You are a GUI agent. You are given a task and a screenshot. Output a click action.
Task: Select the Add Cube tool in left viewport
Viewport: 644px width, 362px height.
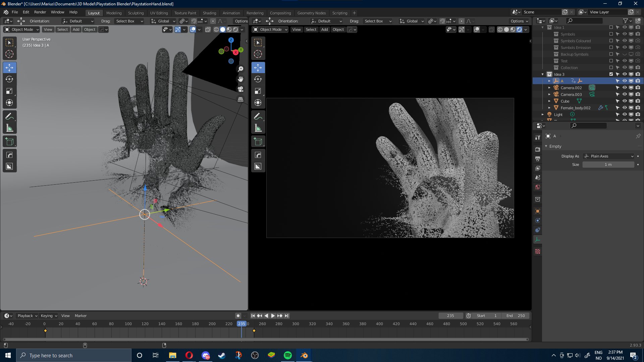point(9,141)
